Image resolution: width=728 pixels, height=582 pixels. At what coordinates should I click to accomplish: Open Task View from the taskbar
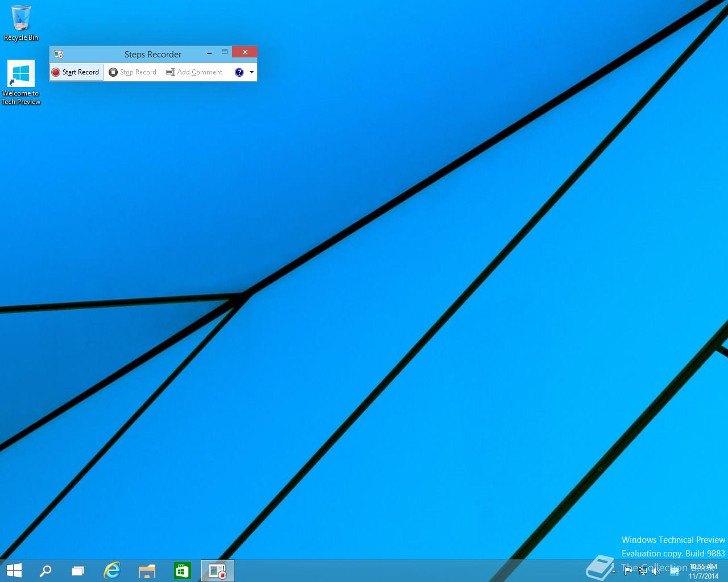tap(78, 571)
